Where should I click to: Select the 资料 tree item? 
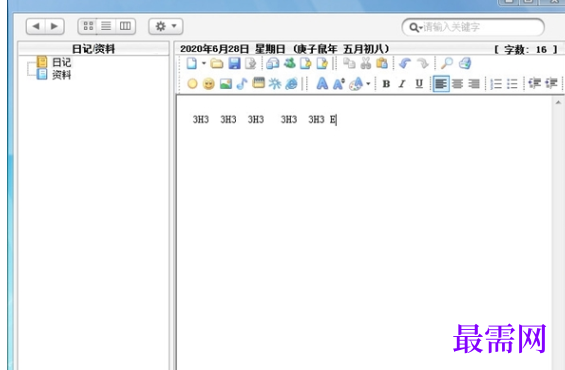(62, 75)
